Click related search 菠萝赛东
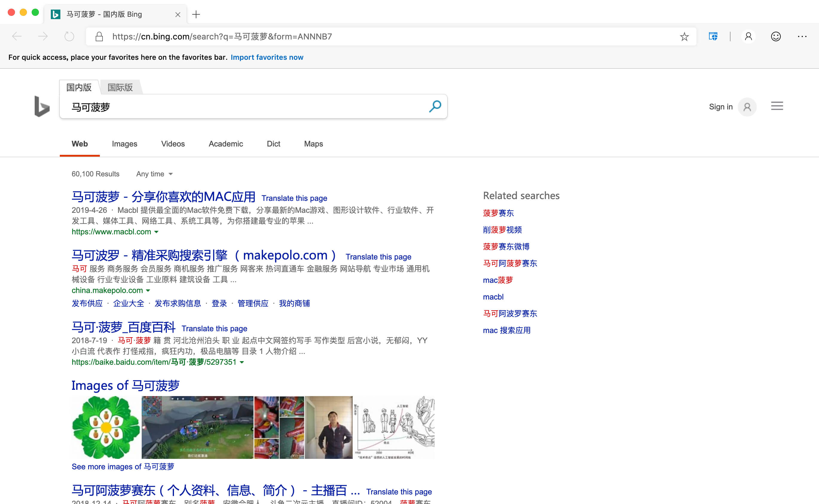 pos(498,213)
